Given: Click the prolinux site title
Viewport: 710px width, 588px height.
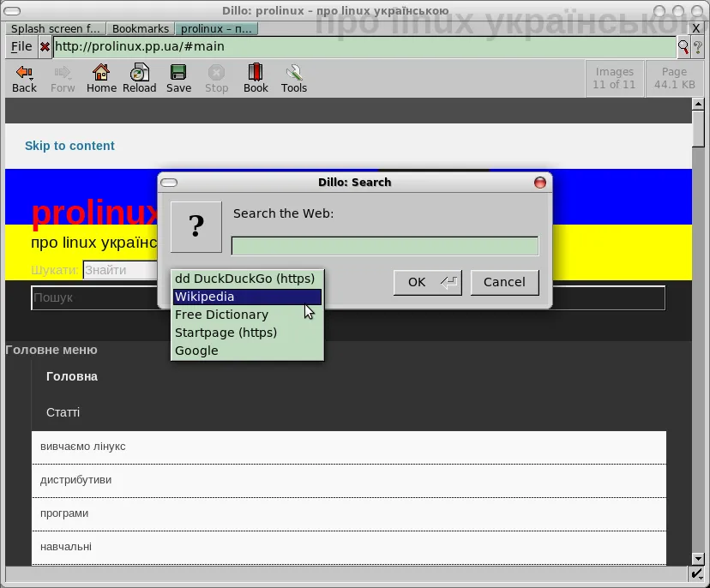Looking at the screenshot, I should click(x=94, y=213).
